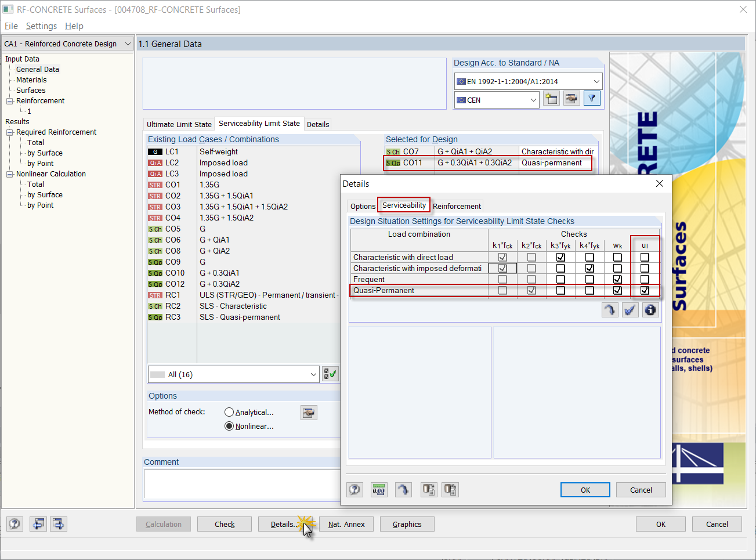The width and height of the screenshot is (756, 560).
Task: Edit the national annex via the hand-on-window icon
Action: (x=571, y=98)
